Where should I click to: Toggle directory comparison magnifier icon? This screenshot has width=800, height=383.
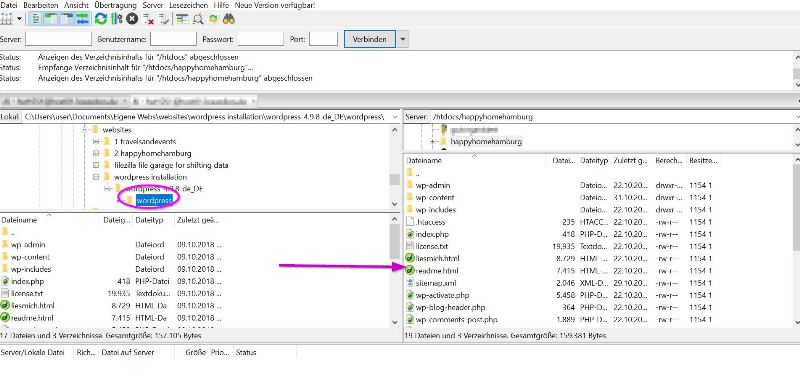tap(198, 19)
